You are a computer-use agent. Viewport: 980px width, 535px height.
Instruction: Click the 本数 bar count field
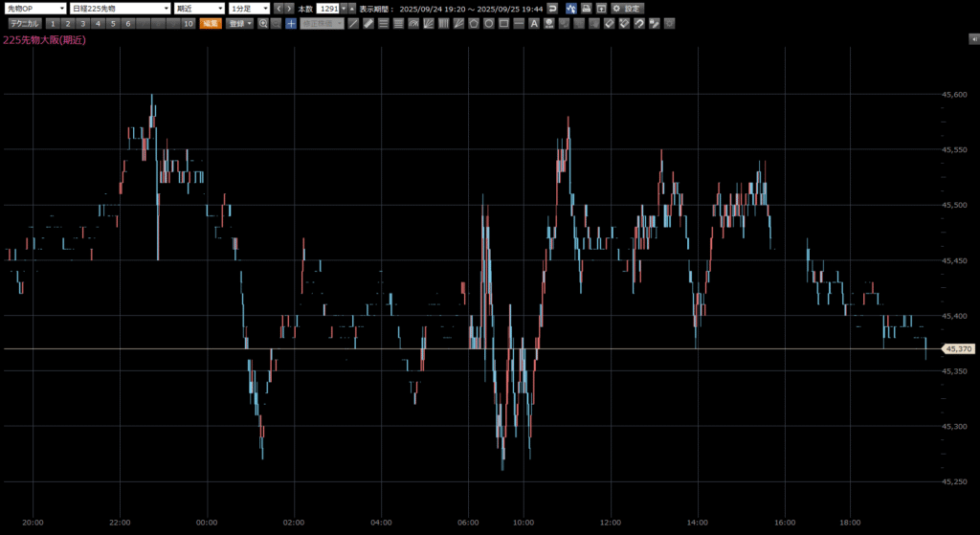click(328, 9)
